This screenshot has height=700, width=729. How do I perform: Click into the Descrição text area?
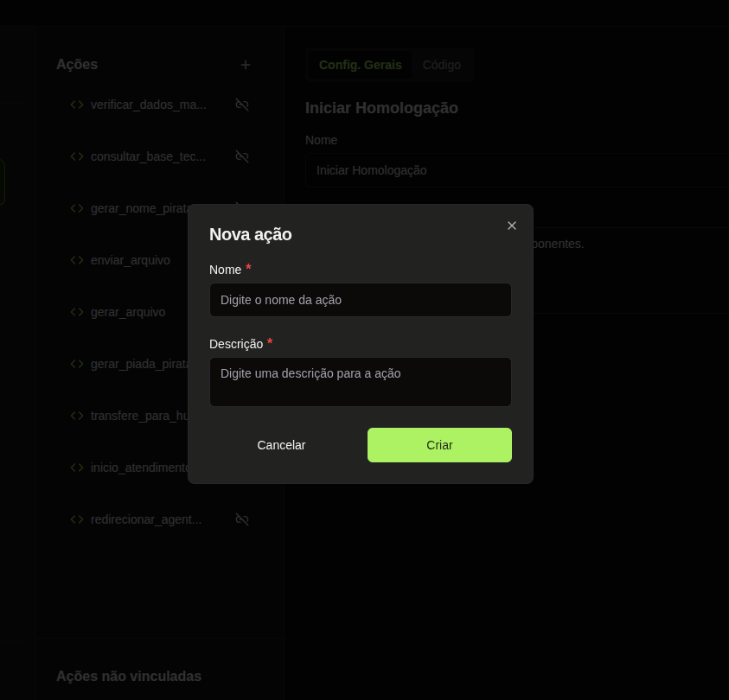point(360,381)
